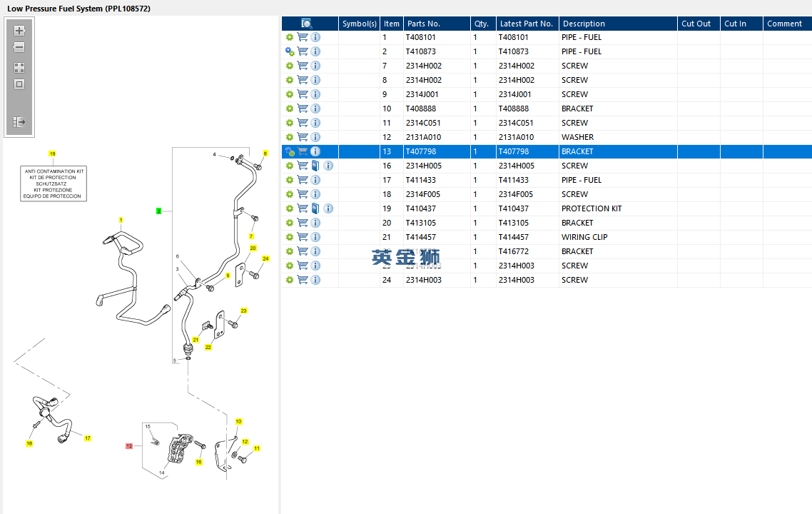Viewport: 812px width, 514px height.
Task: Add item 10 T408888 bracket to cart
Action: (303, 109)
